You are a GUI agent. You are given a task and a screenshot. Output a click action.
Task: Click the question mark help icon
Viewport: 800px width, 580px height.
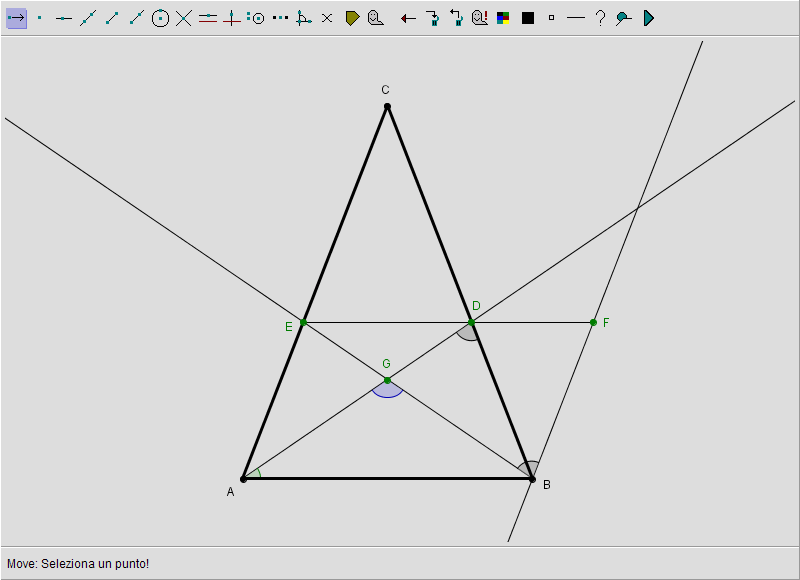[601, 18]
